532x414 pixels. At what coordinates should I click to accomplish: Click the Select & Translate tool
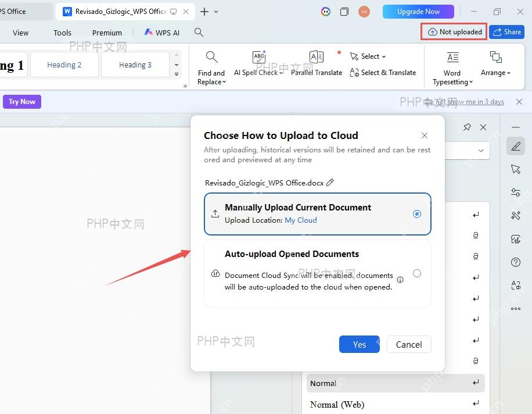coord(383,72)
